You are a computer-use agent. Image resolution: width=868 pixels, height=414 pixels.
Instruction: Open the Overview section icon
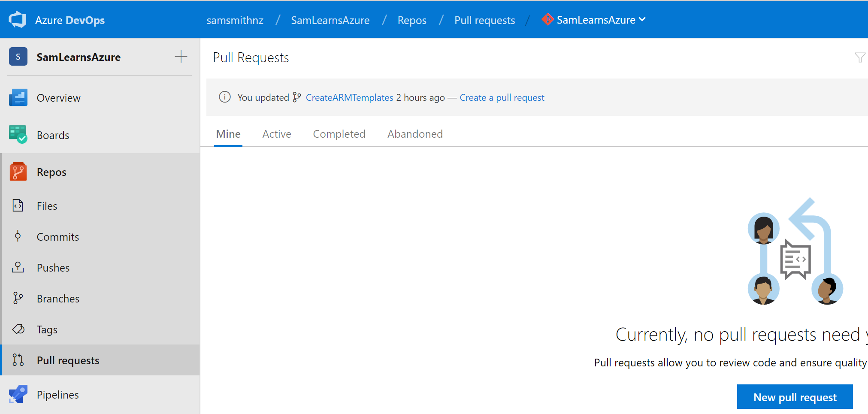tap(18, 98)
